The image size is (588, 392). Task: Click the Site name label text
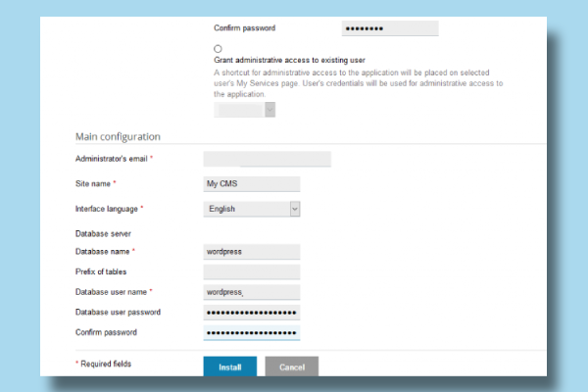pos(94,183)
